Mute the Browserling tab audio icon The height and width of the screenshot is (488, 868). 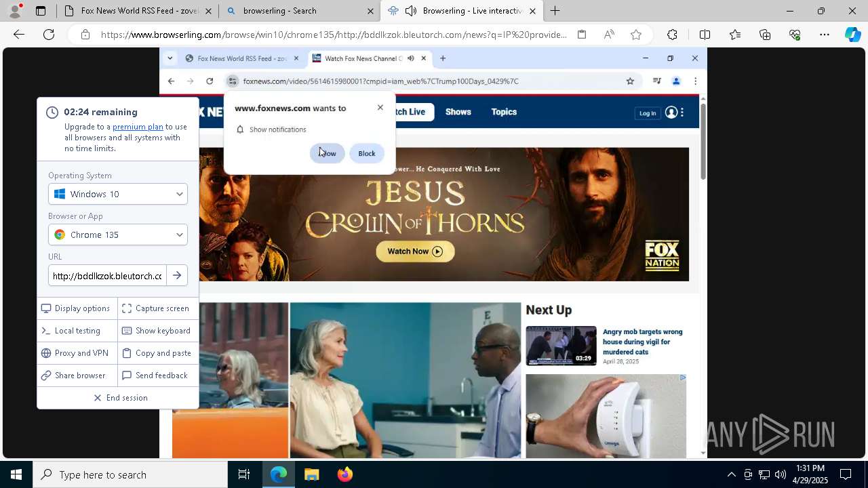(411, 11)
